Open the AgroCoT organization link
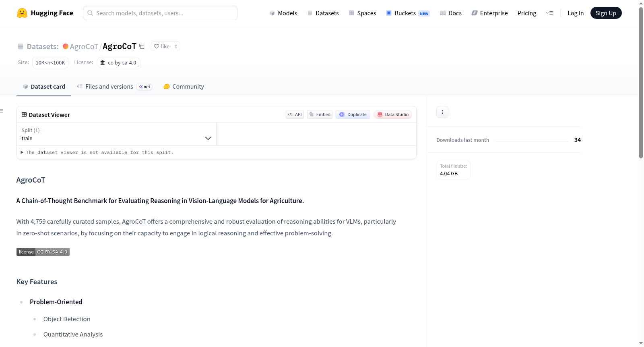The height and width of the screenshot is (347, 644). tap(84, 46)
